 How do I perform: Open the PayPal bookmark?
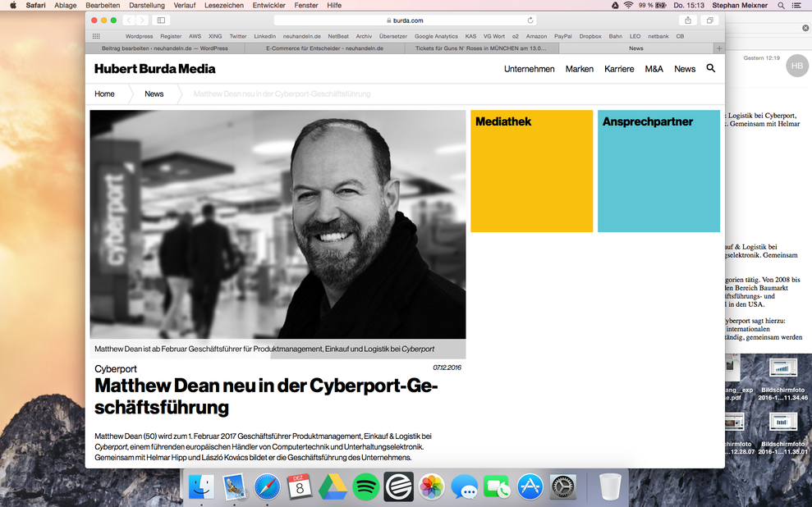click(563, 36)
